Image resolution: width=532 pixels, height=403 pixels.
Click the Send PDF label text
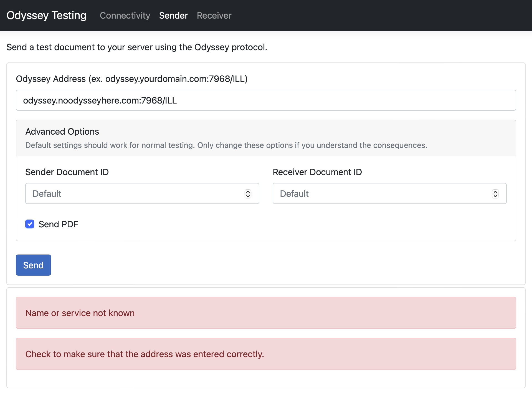[58, 224]
